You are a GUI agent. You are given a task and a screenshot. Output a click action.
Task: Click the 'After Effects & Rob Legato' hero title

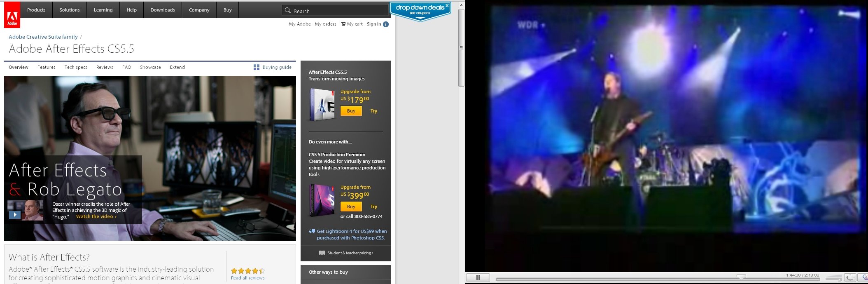point(66,180)
